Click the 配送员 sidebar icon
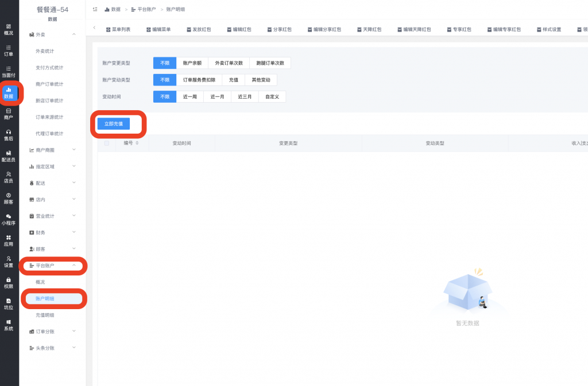This screenshot has height=386, width=588. (x=9, y=155)
